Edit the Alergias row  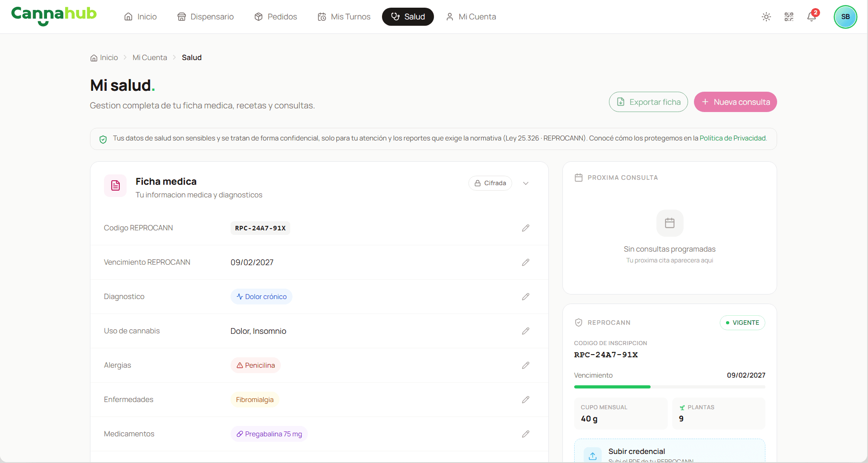pos(526,365)
